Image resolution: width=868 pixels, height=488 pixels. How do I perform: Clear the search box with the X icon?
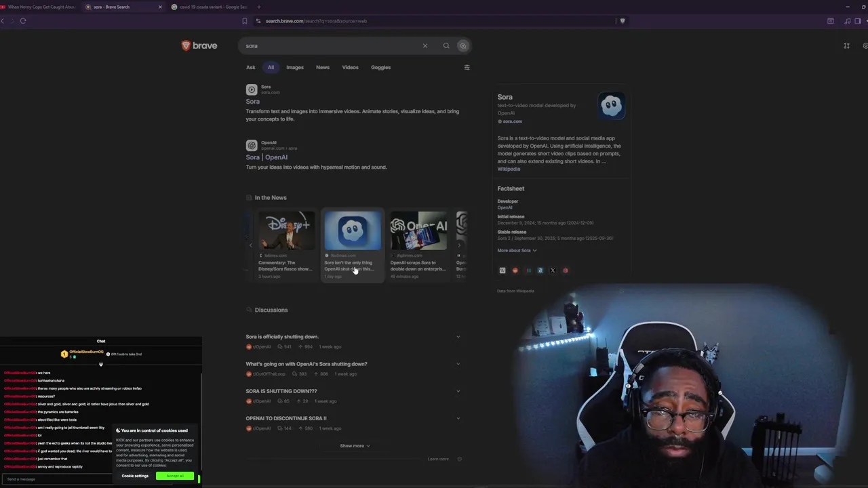point(425,45)
